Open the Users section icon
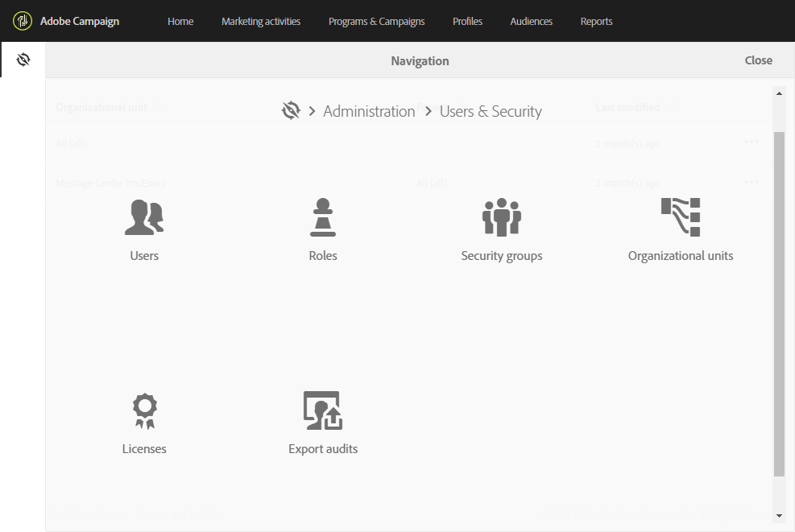 [x=144, y=217]
